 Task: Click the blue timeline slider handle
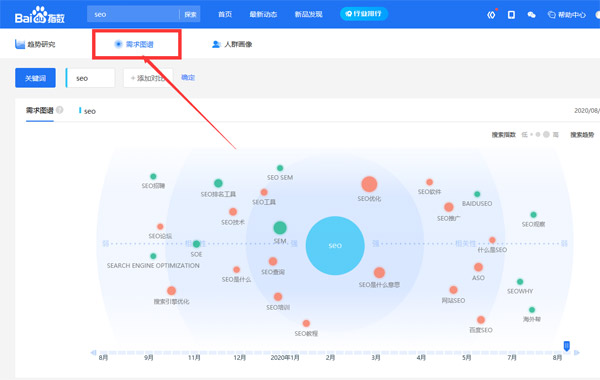[x=567, y=346]
